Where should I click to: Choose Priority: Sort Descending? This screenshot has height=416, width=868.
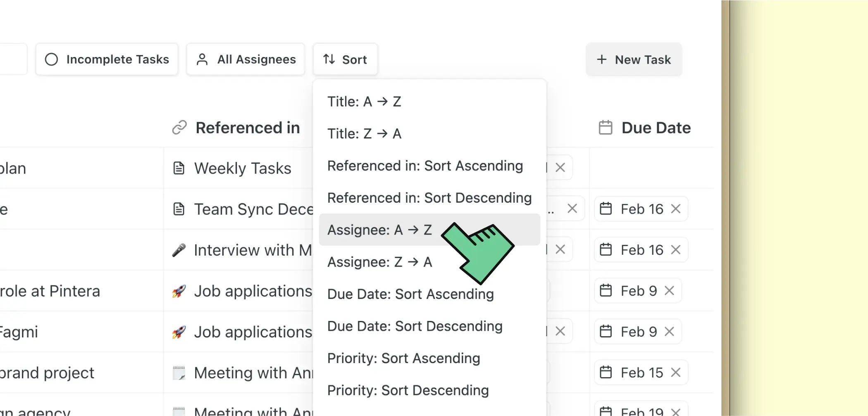(x=408, y=390)
